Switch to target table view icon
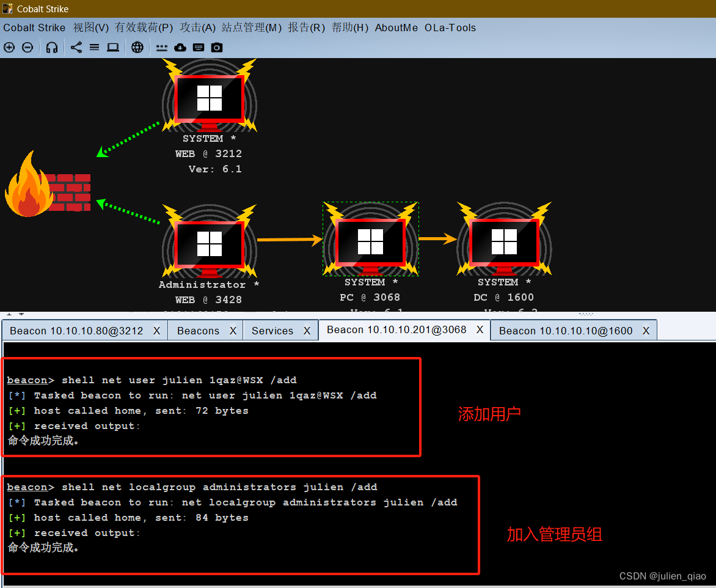 [x=113, y=47]
